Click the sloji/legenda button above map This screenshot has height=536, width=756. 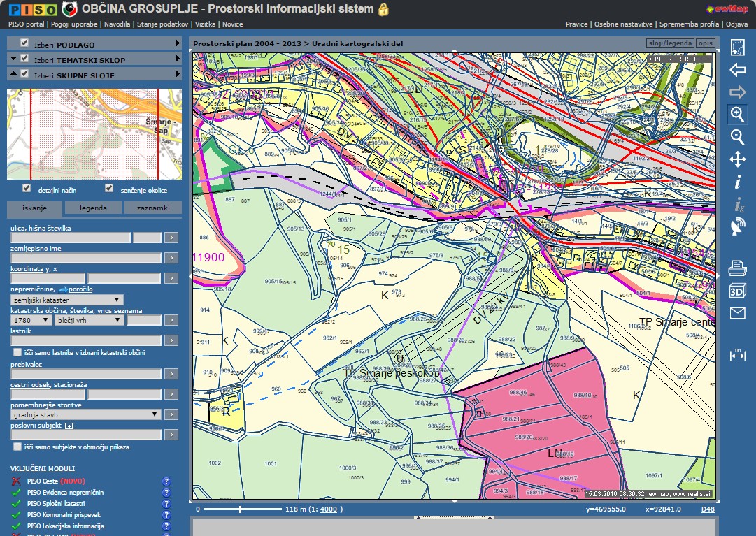pyautogui.click(x=669, y=43)
